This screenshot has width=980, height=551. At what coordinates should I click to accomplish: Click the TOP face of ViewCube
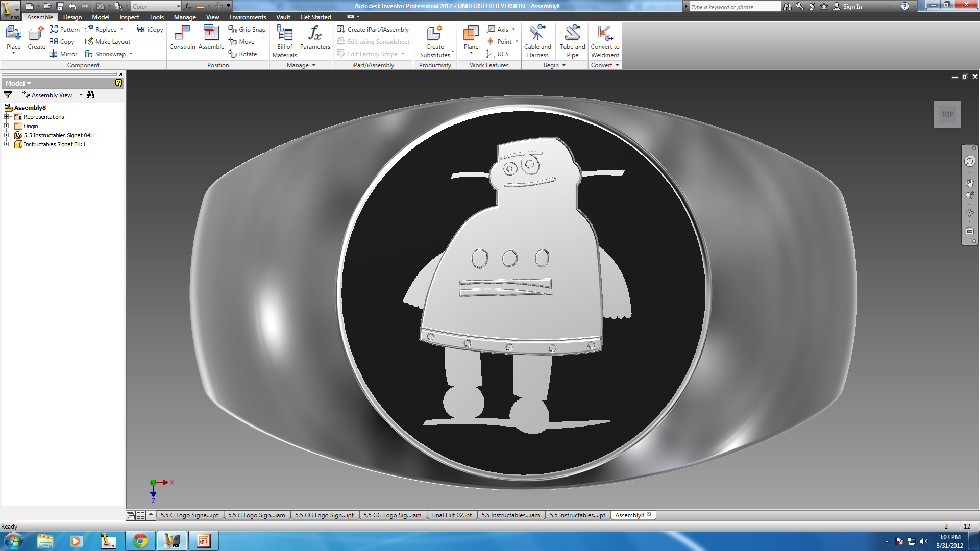tap(947, 114)
